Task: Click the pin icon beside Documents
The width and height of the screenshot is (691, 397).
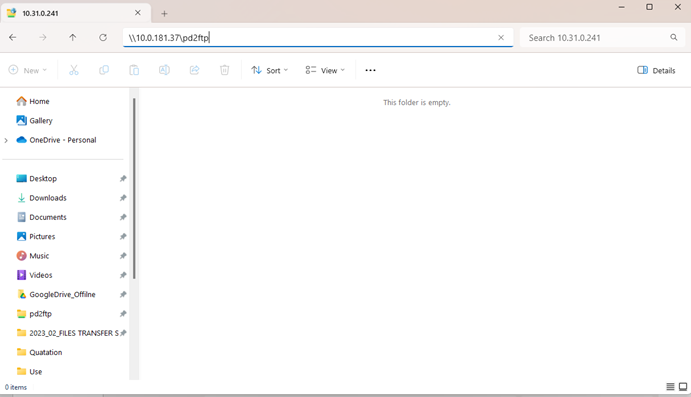Action: [123, 217]
